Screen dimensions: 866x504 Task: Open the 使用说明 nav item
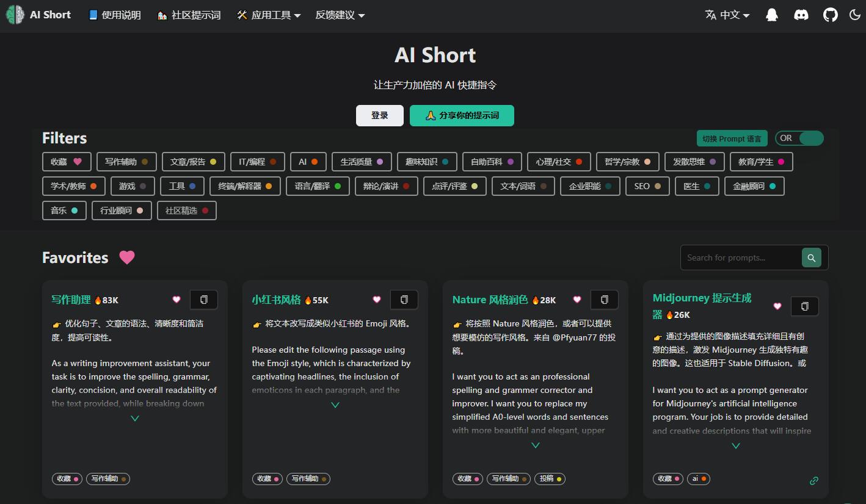click(x=114, y=15)
